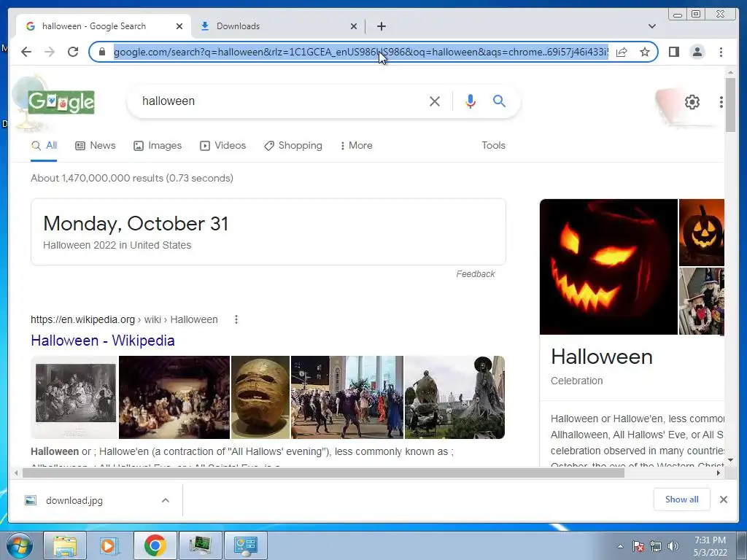747x560 pixels.
Task: Open Chrome's three-dot menu
Action: coord(721,52)
